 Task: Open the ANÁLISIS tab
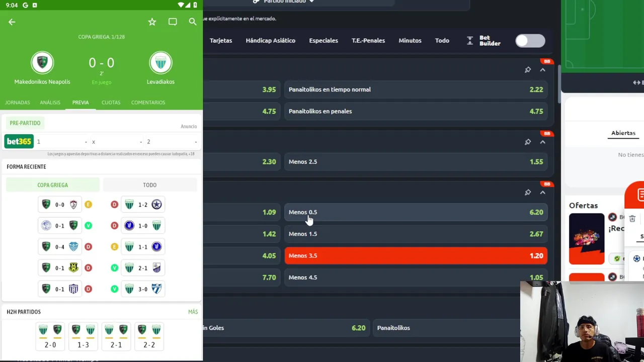[x=50, y=103]
